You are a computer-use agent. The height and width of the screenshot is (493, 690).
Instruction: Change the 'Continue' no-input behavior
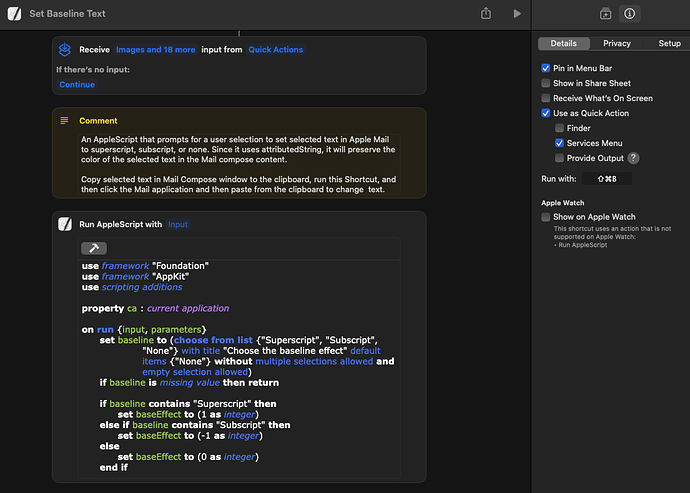(x=77, y=85)
